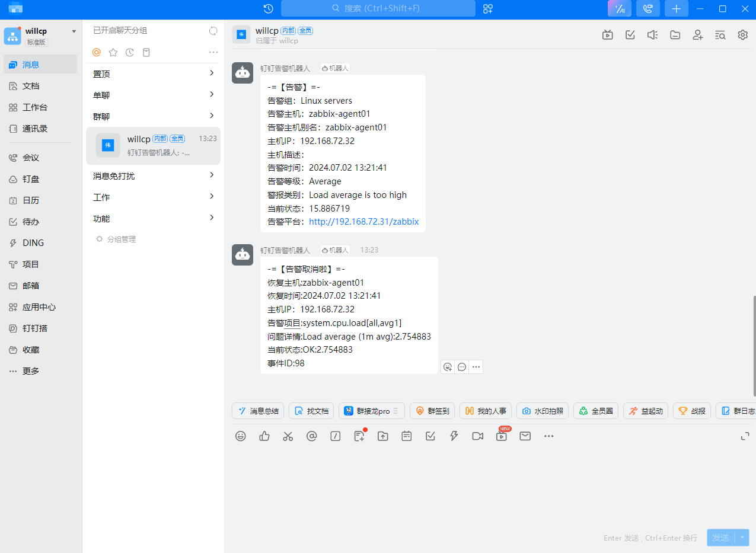Viewport: 756px width, 553px height.
Task: Open 待办 in the sidebar
Action: (40, 222)
